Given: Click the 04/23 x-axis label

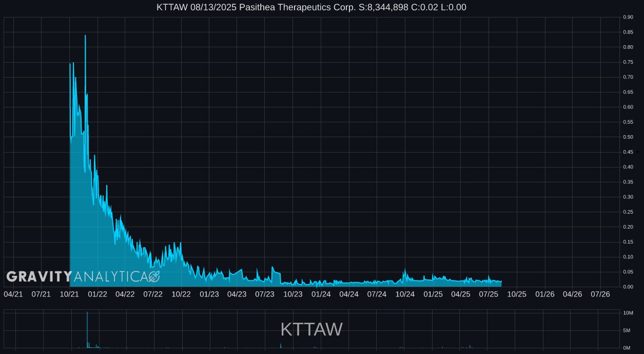Looking at the screenshot, I should coord(237,294).
